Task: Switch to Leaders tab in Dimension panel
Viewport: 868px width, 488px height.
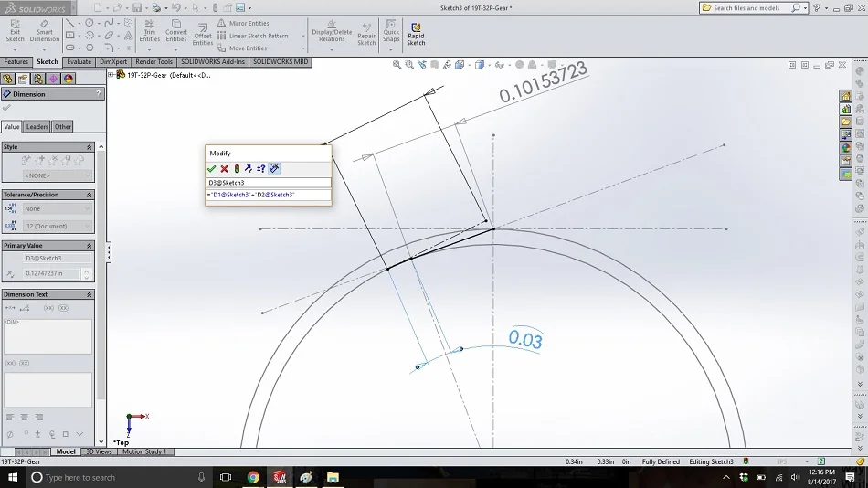Action: tap(37, 127)
